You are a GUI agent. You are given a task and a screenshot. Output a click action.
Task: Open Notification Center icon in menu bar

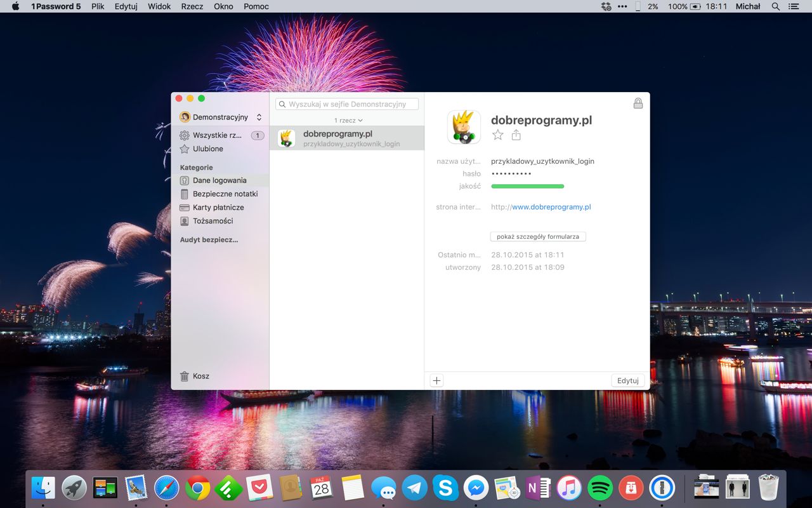794,6
